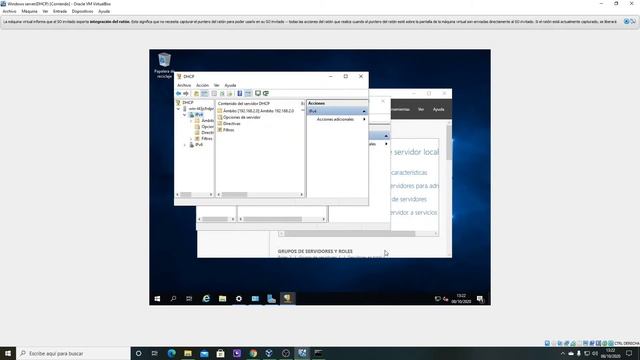Collapse the server node in DHCP tree
Image resolution: width=640 pixels, height=360 pixels.
178,109
